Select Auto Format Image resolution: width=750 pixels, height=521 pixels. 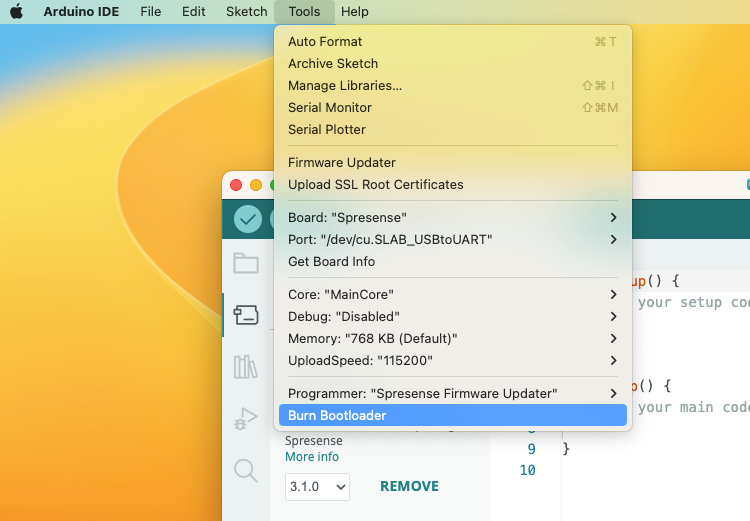pos(452,42)
